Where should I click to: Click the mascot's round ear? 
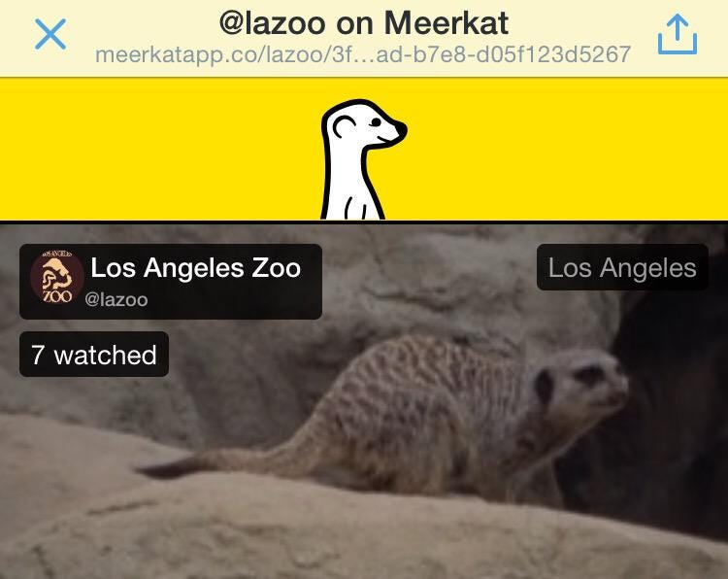(x=344, y=127)
